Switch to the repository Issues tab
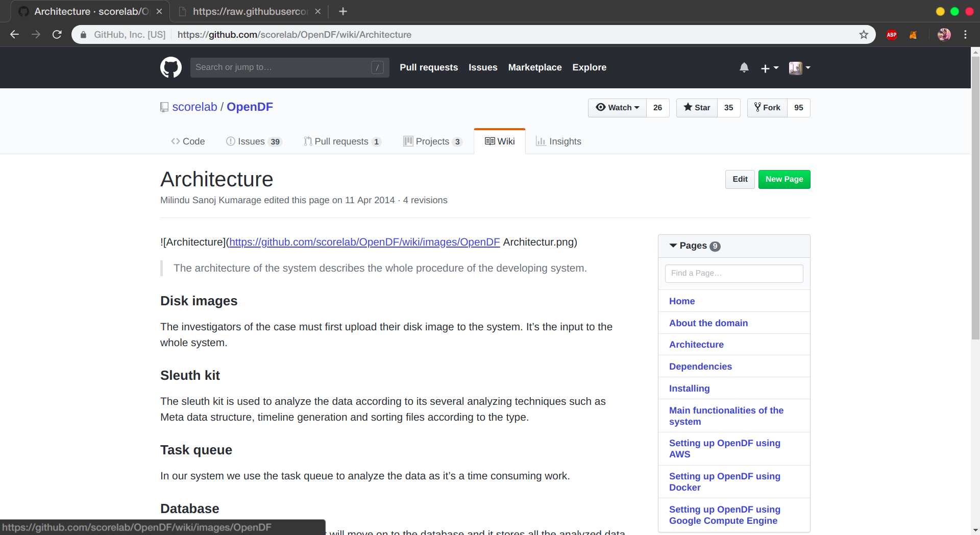980x535 pixels. [x=254, y=141]
